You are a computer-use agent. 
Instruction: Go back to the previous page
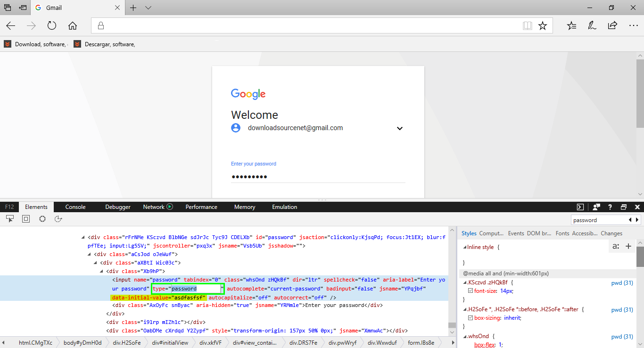click(x=11, y=25)
